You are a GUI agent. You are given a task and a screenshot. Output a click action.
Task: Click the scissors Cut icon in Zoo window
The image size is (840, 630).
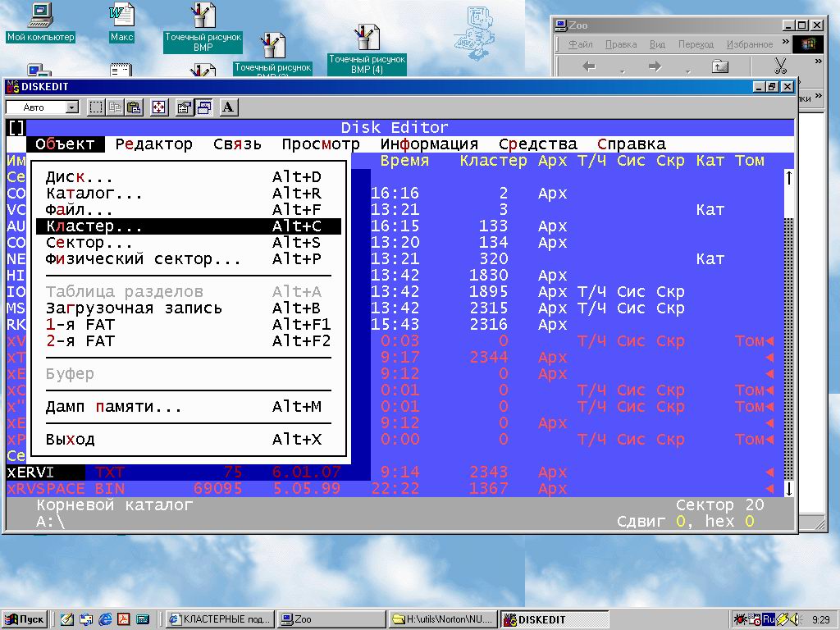781,66
